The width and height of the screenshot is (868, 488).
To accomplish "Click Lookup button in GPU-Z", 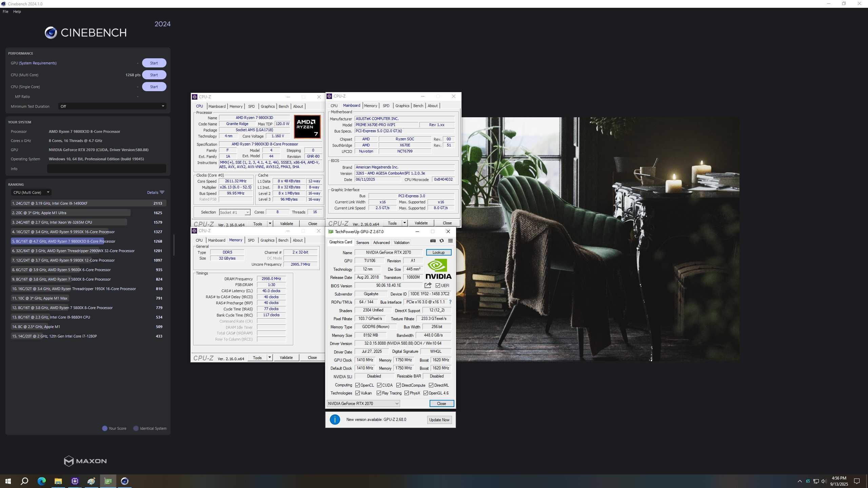I will (438, 252).
